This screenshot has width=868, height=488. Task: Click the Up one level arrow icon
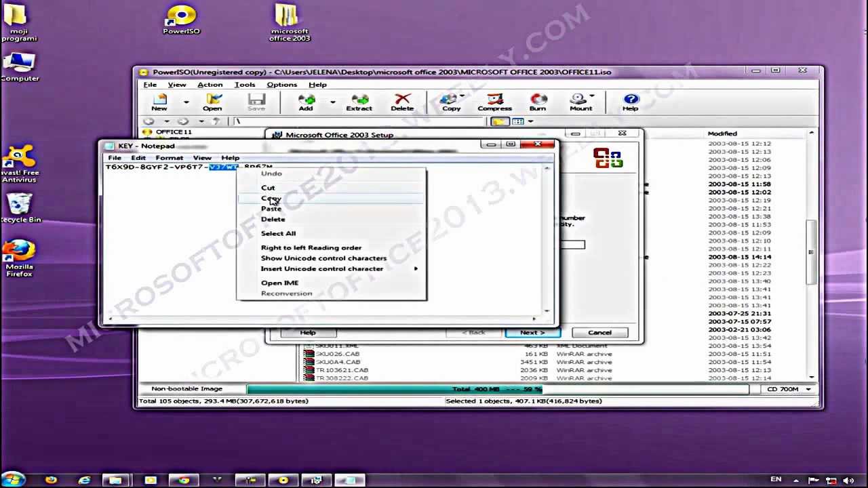click(x=216, y=121)
